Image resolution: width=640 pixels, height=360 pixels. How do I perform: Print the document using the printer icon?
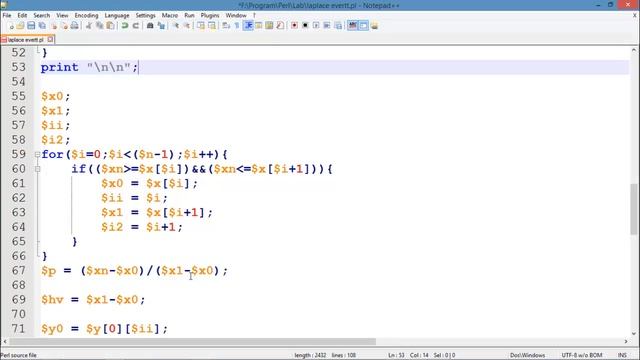click(x=74, y=26)
